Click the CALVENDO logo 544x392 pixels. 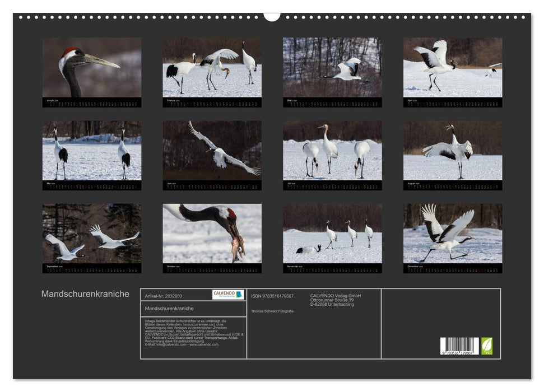(x=228, y=295)
